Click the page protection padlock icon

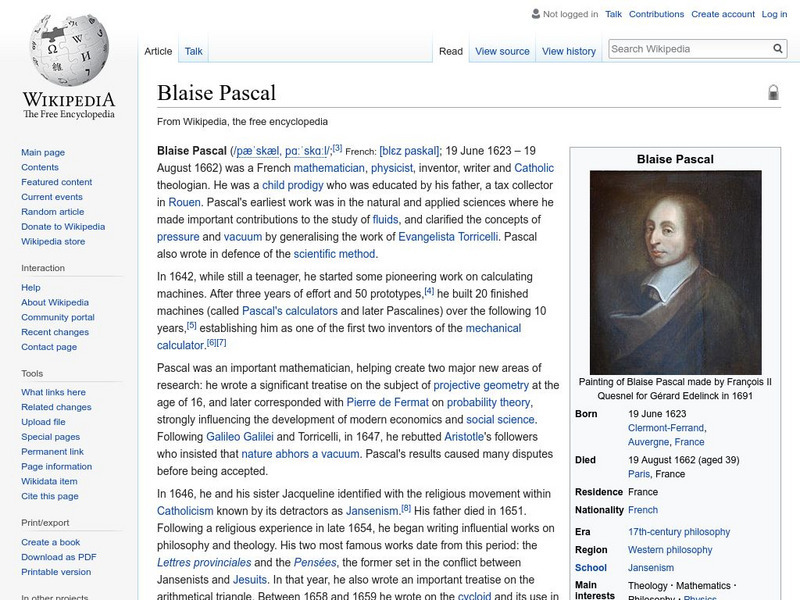[773, 92]
